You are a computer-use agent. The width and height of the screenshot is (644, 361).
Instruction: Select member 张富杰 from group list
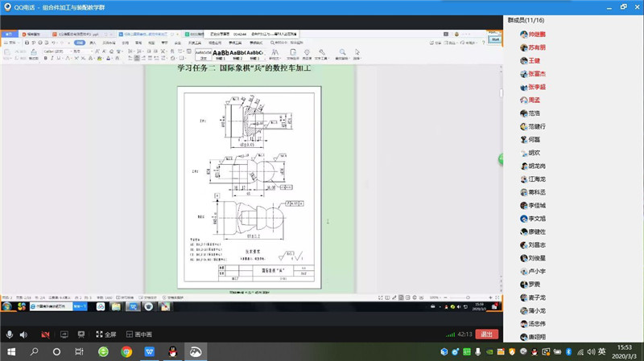pyautogui.click(x=537, y=73)
